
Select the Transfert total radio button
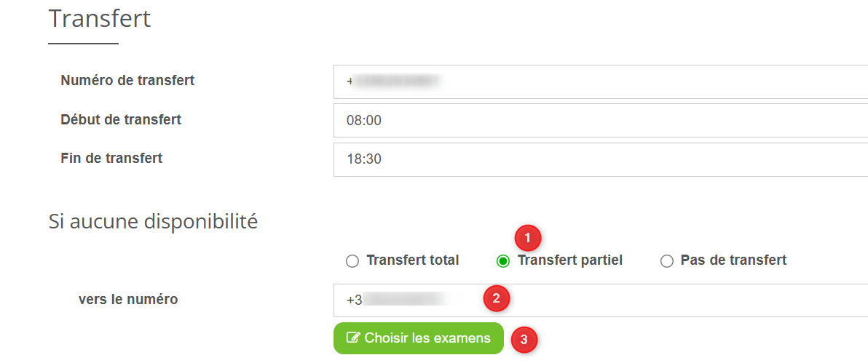pos(352,261)
